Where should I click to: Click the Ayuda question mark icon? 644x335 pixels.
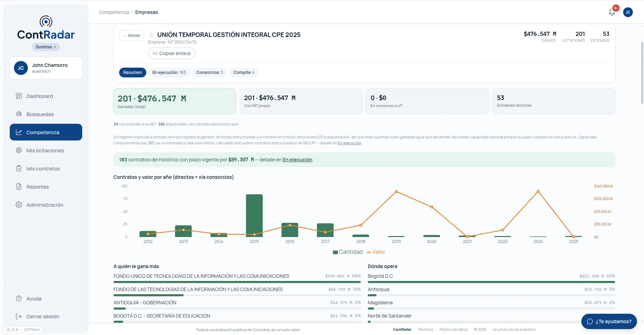(19, 298)
